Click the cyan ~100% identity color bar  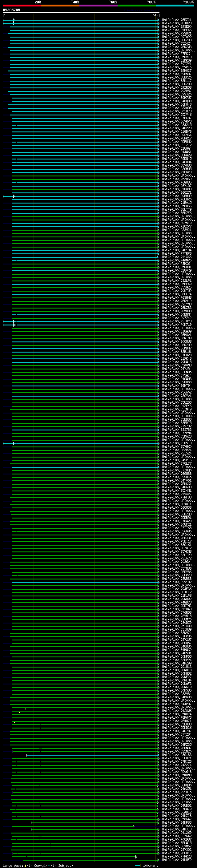pyautogui.click(x=175, y=6)
